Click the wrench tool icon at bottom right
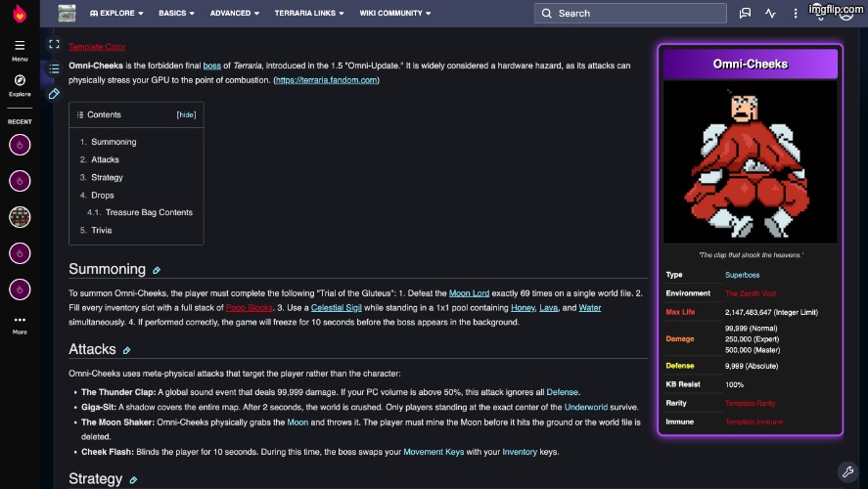The image size is (868, 489). pos(848,471)
